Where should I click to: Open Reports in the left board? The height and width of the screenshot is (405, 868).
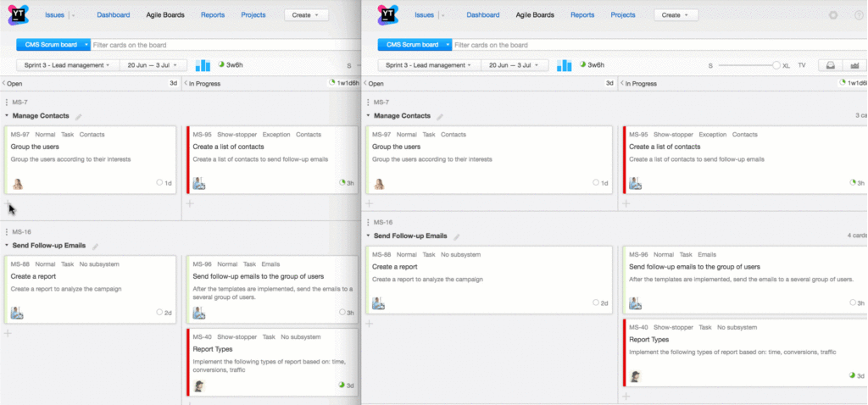point(213,15)
